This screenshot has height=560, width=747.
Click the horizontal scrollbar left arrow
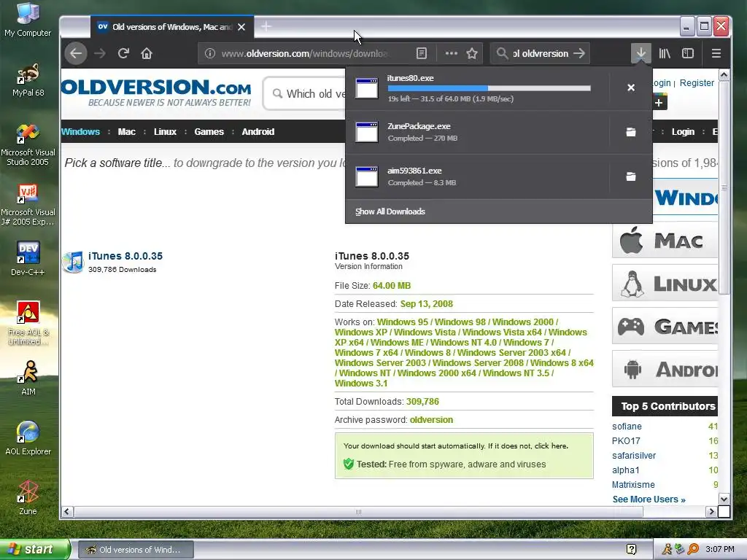[67, 512]
